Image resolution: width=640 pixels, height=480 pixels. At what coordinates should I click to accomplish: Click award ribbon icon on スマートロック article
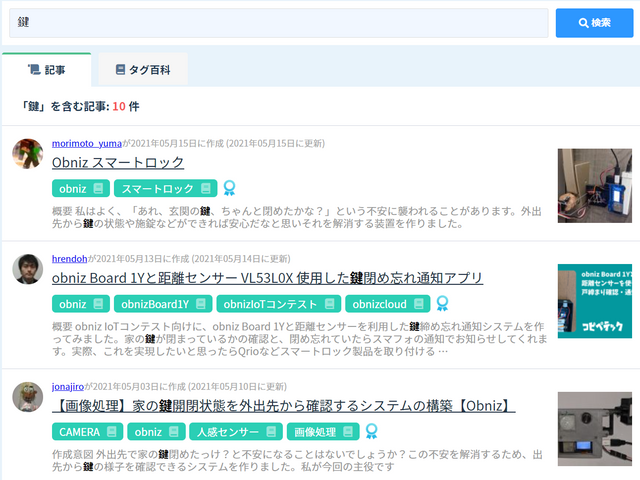[229, 188]
